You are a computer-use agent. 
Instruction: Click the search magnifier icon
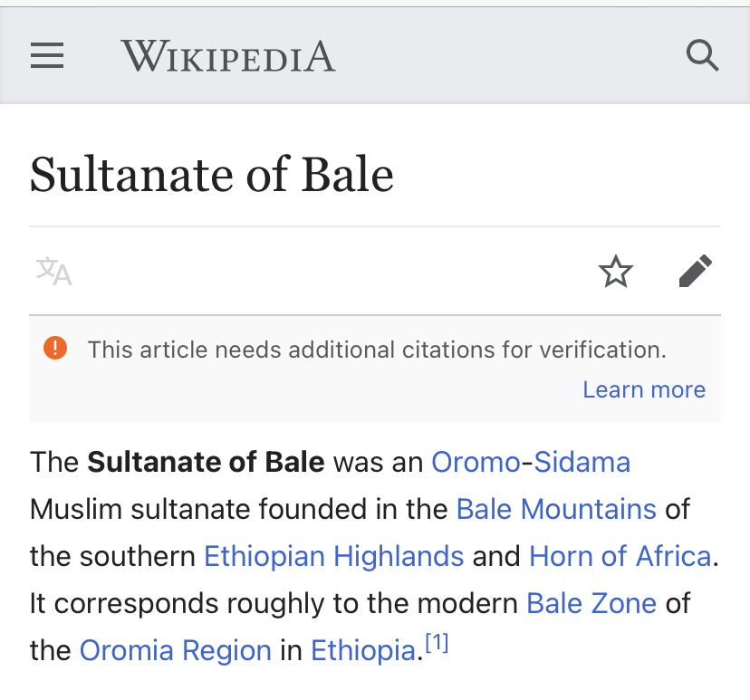pos(702,56)
